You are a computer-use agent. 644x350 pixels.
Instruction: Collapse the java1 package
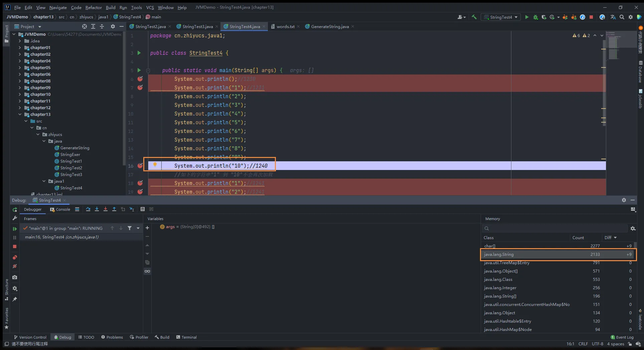point(44,181)
